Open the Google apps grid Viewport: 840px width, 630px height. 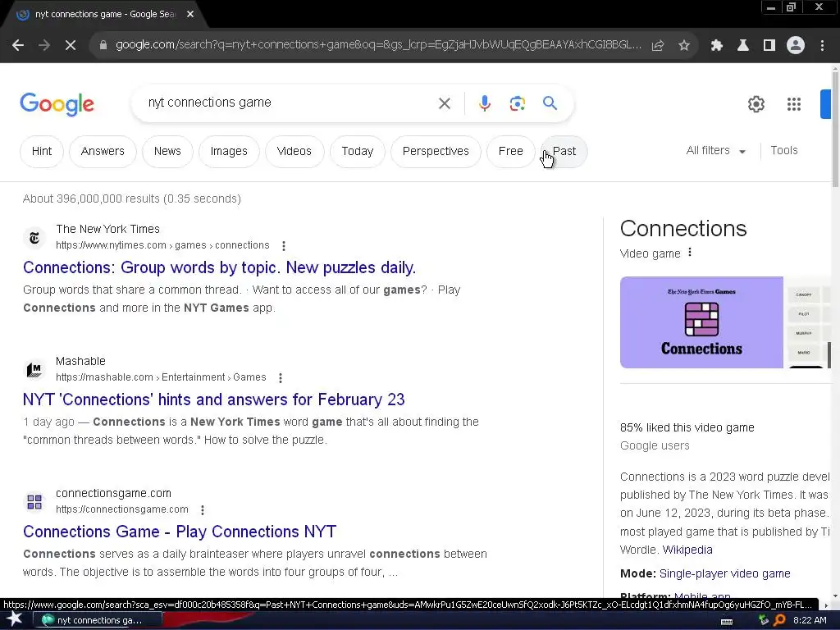click(x=794, y=104)
